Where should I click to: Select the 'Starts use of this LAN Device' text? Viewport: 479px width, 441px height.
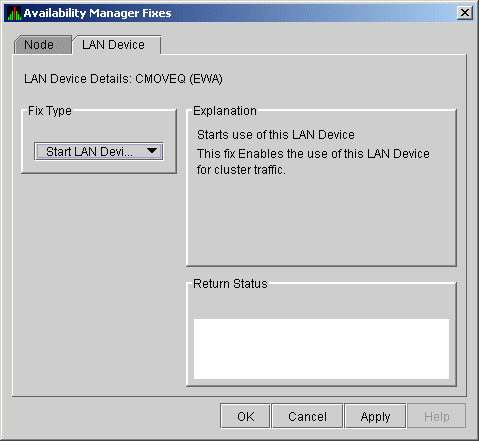[276, 135]
